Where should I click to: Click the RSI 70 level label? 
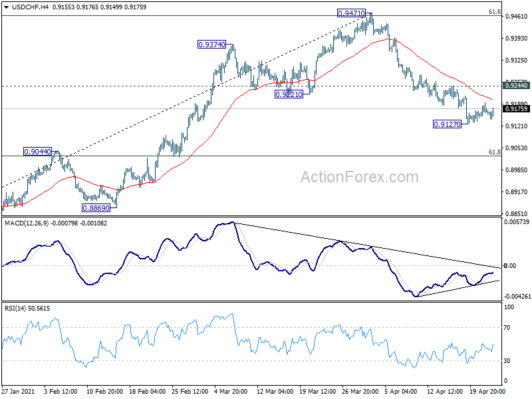(x=507, y=328)
